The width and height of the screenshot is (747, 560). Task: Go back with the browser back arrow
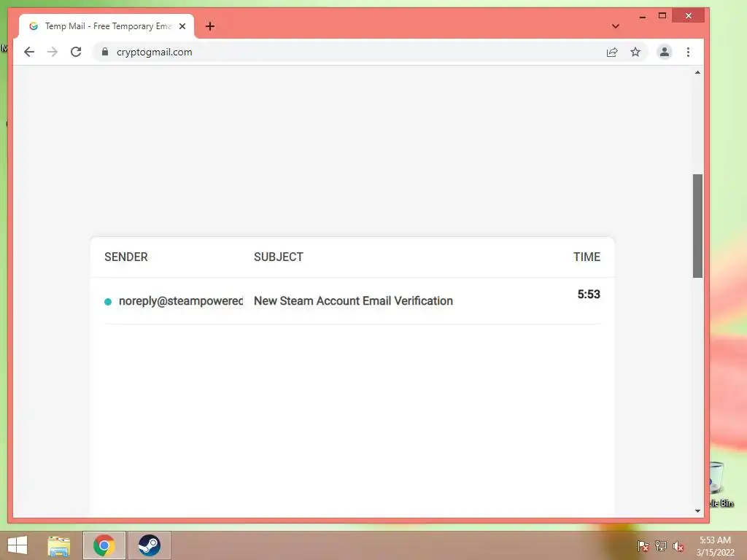(29, 52)
